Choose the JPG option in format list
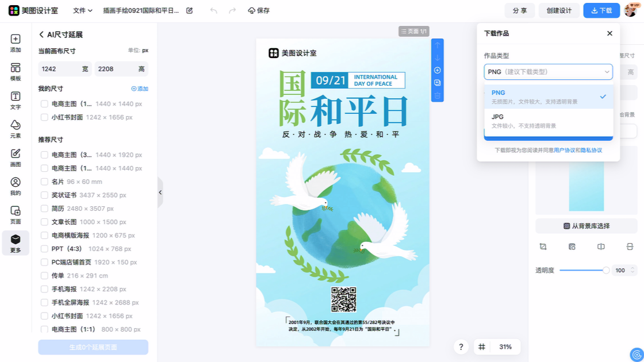The height and width of the screenshot is (362, 644). pyautogui.click(x=548, y=121)
